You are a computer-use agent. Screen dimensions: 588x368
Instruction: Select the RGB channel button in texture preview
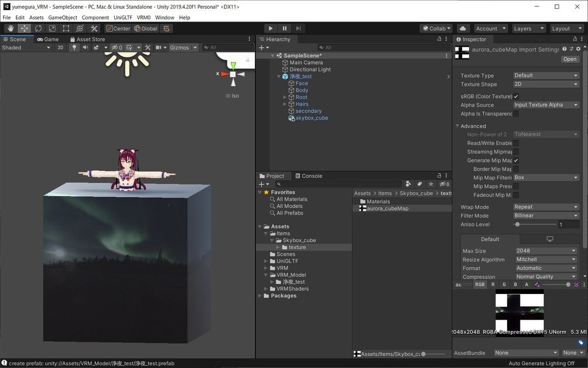(480, 284)
